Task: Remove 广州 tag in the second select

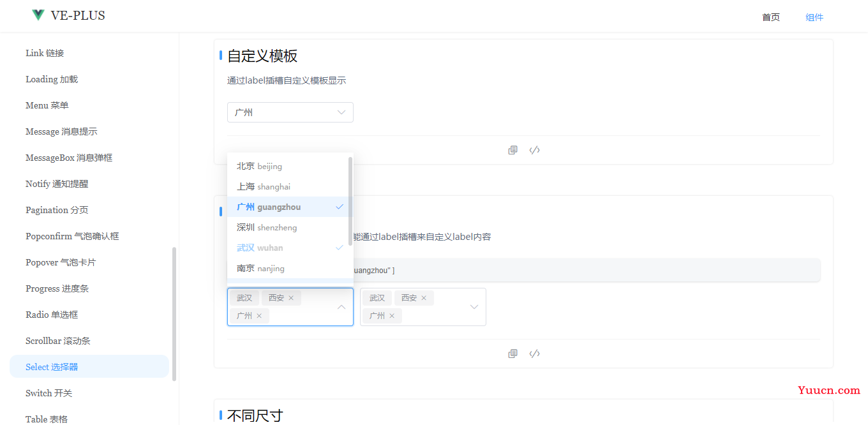Action: tap(392, 316)
